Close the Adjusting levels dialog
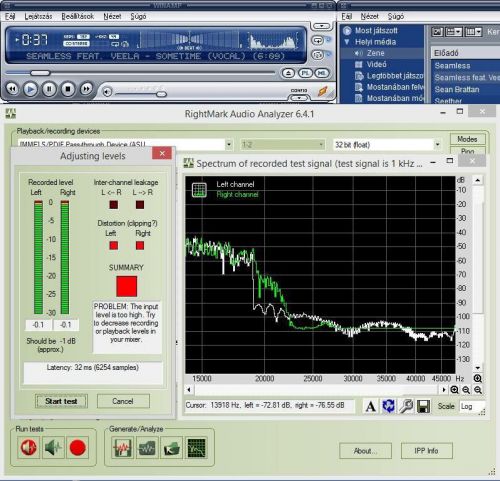Screen dimensions: 500x481 pyautogui.click(x=162, y=153)
